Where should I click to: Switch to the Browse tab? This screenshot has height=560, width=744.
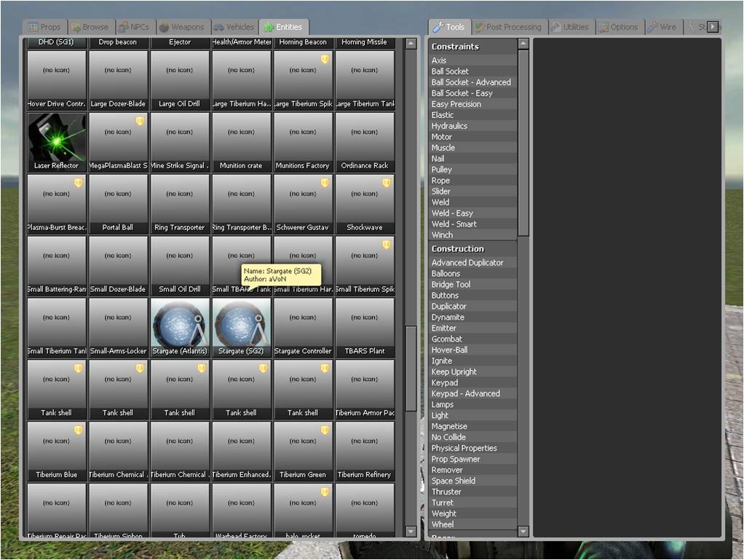tap(90, 27)
